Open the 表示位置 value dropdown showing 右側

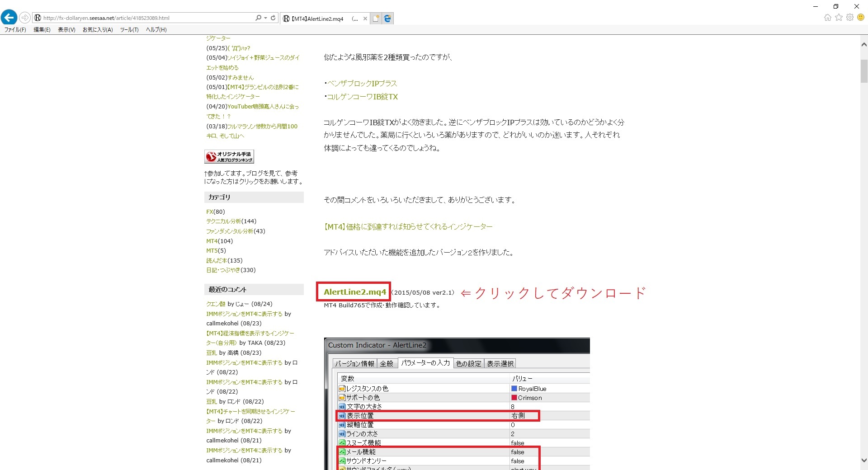520,415
